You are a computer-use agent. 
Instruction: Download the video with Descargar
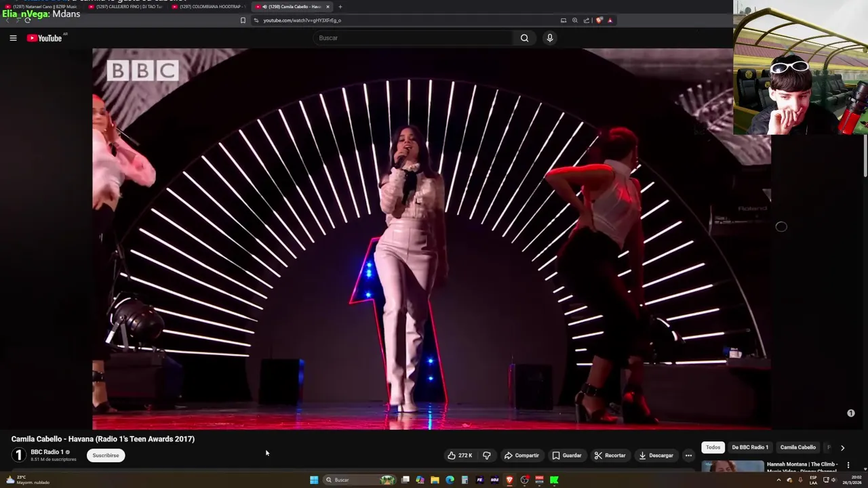tap(656, 455)
